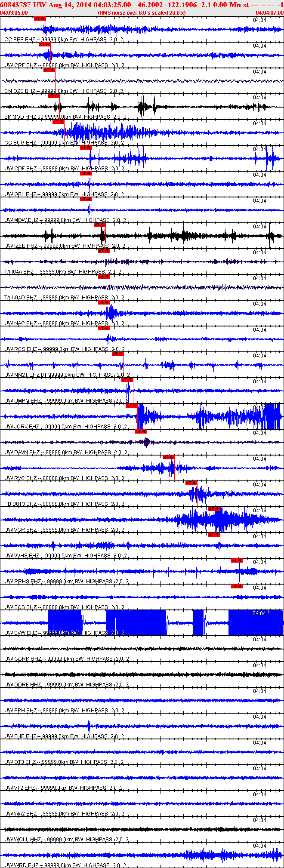Image resolution: width=284 pixels, height=868 pixels.
Task: Select the pick marker on UW.NN21 trace
Action: (118, 354)
